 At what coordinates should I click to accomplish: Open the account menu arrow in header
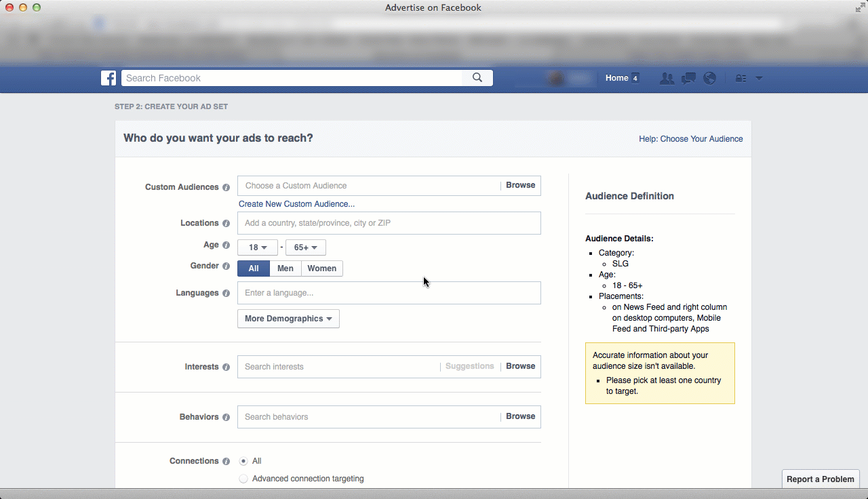(x=759, y=78)
